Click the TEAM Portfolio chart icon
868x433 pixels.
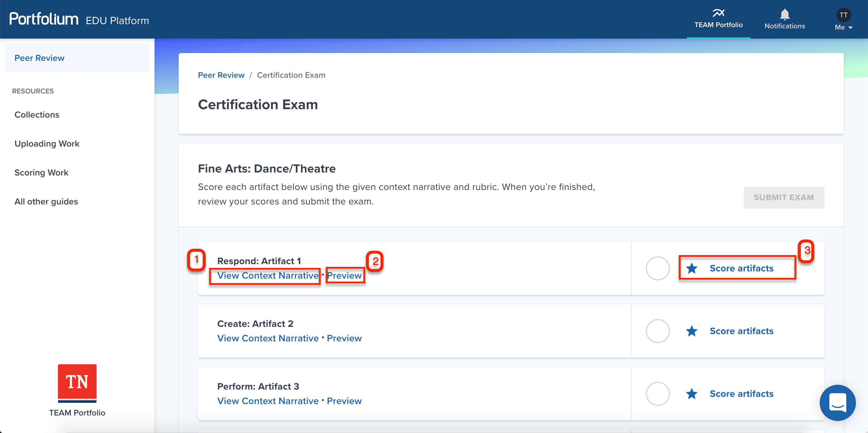(718, 13)
